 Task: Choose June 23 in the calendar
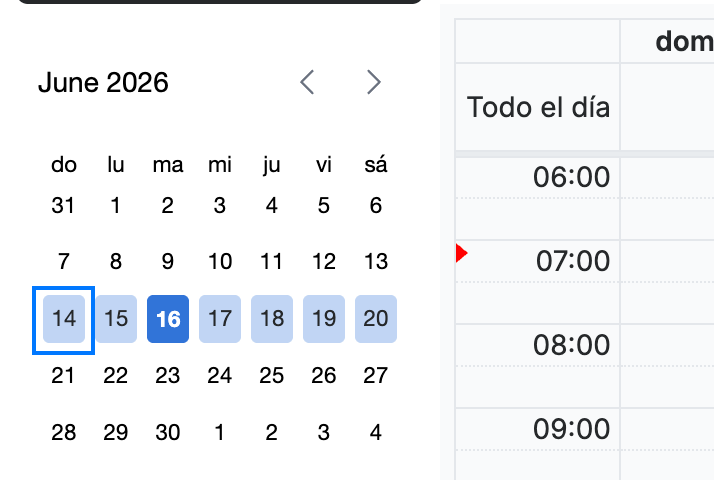[x=168, y=376]
